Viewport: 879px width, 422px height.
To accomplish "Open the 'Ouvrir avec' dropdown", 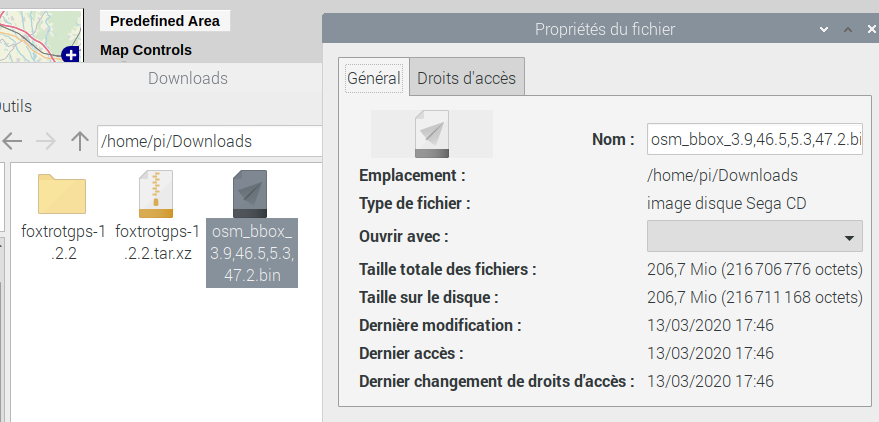I will pyautogui.click(x=755, y=236).
